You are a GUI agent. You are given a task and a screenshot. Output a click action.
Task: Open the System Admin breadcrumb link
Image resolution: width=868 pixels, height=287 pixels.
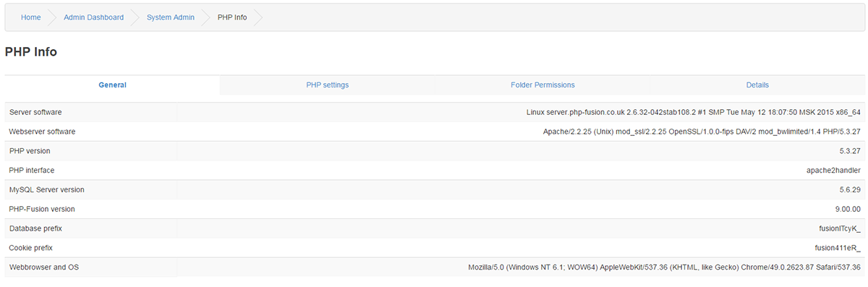[x=170, y=17]
